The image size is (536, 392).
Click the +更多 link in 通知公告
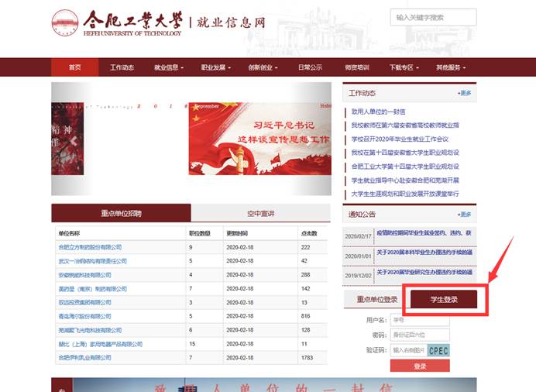(464, 215)
